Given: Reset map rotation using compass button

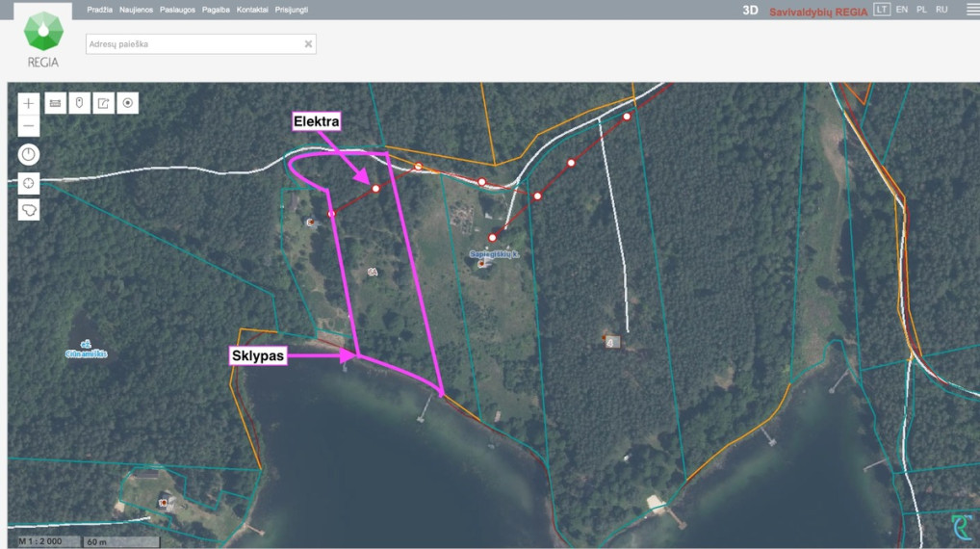Looking at the screenshot, I should click(x=29, y=154).
